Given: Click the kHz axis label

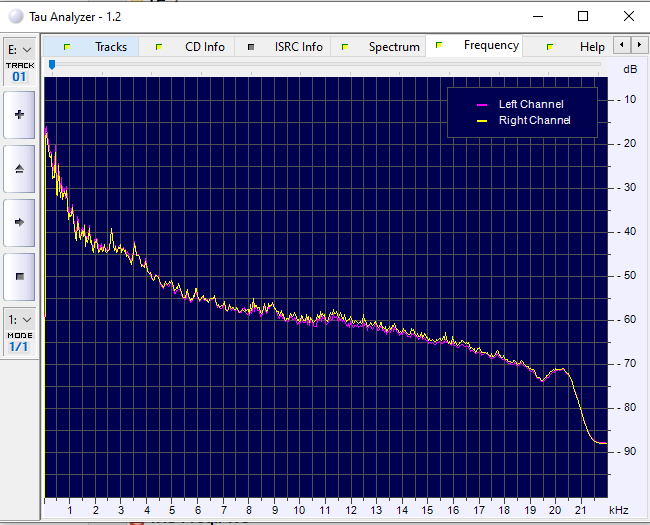Looking at the screenshot, I should (618, 510).
